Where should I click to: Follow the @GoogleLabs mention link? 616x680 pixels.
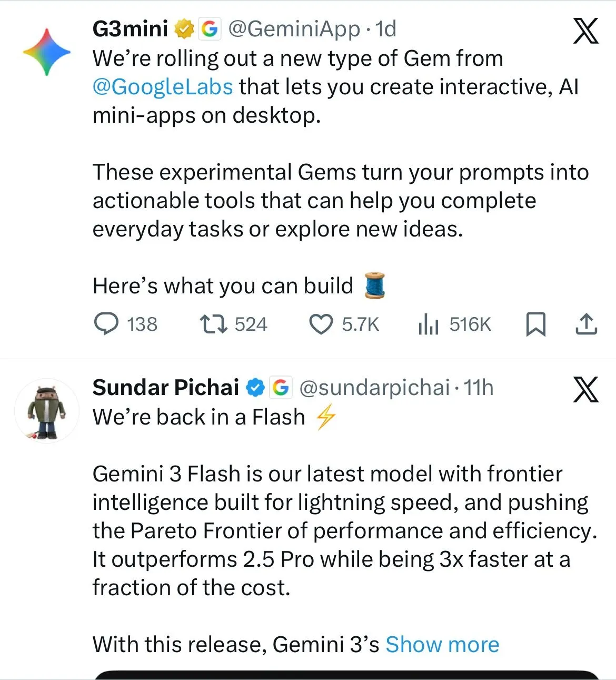tap(163, 86)
